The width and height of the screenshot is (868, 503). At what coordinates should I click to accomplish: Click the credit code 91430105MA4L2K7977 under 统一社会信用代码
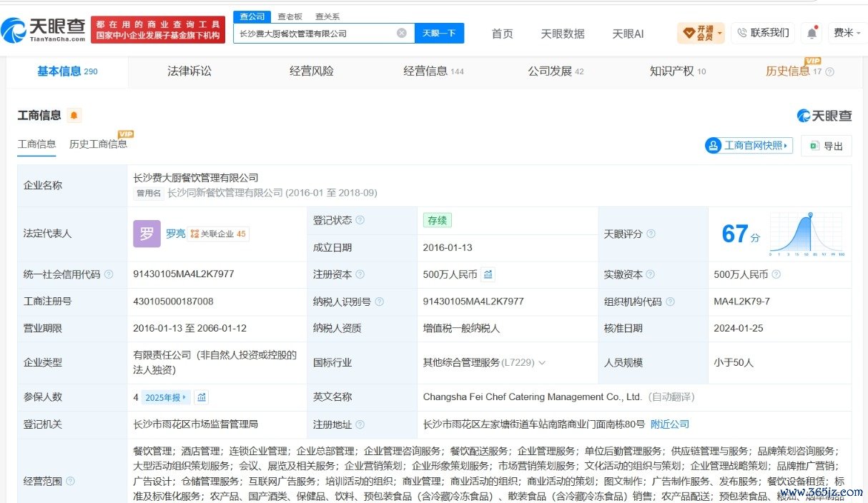[183, 274]
